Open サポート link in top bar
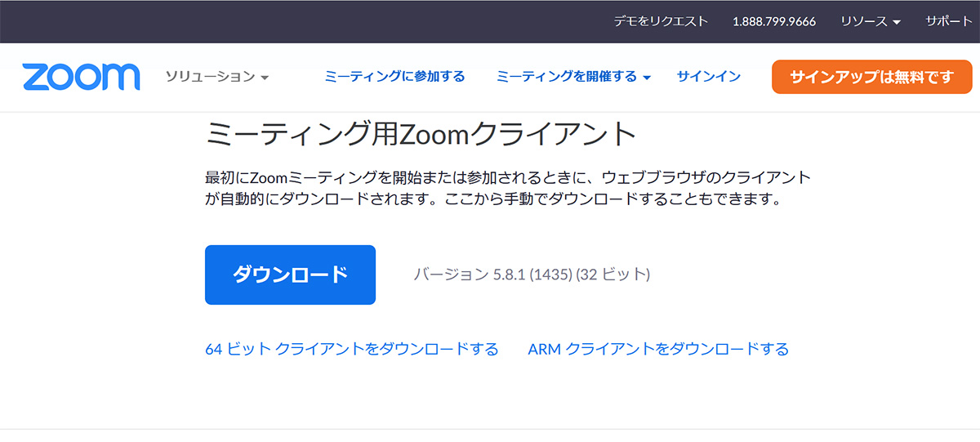The image size is (980, 442). point(949,21)
